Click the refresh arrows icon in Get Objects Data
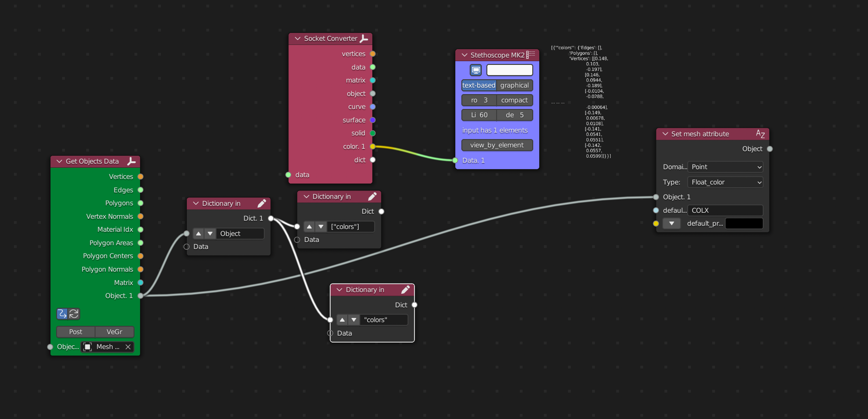The width and height of the screenshot is (868, 419). 74,314
